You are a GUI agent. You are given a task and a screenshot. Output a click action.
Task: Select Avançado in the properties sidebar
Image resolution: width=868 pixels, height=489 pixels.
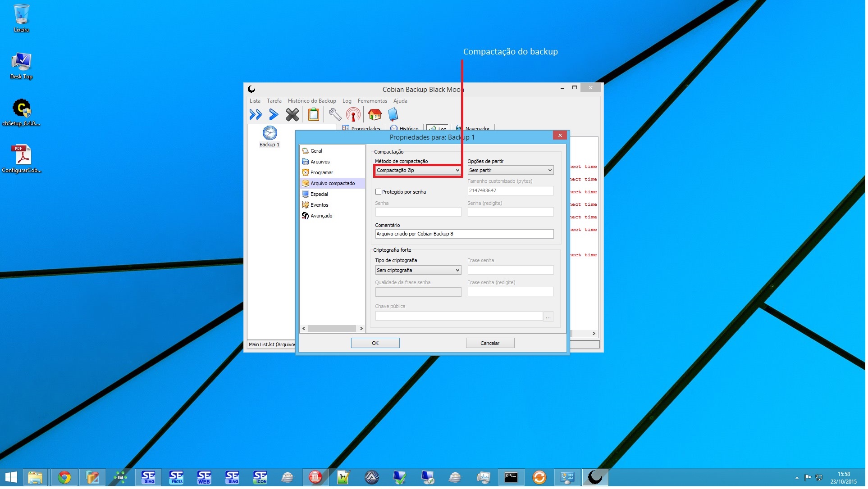point(322,216)
